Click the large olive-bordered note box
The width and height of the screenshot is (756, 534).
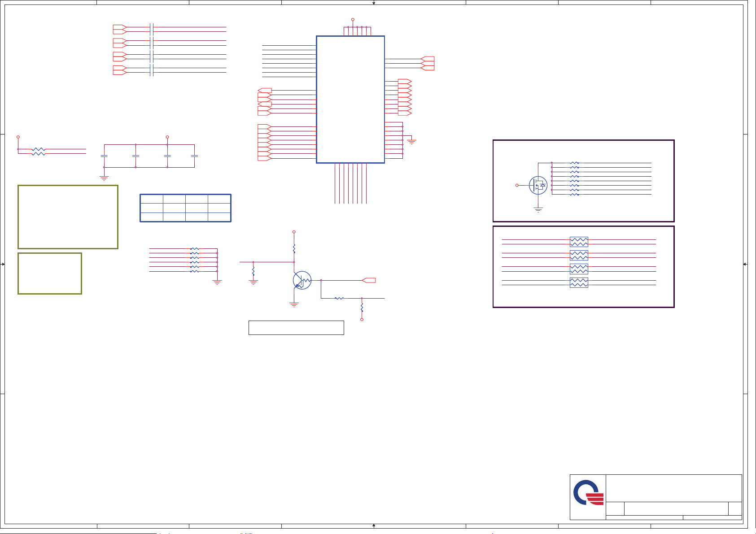pos(68,217)
